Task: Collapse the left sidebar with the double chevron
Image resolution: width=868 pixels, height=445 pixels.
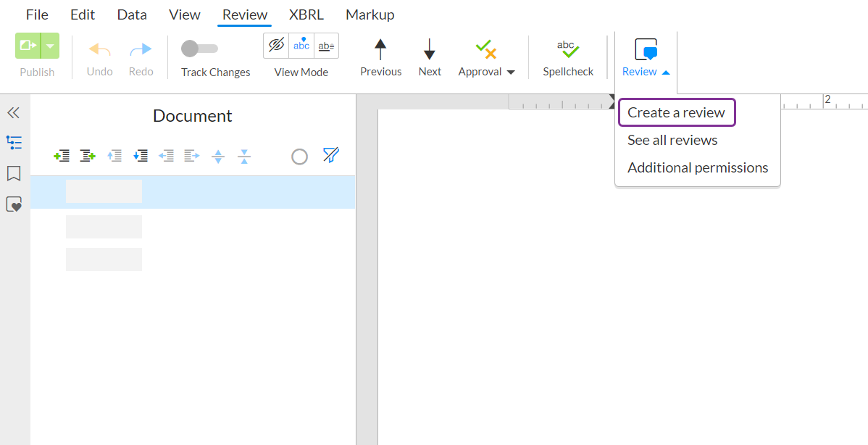Action: tap(14, 112)
